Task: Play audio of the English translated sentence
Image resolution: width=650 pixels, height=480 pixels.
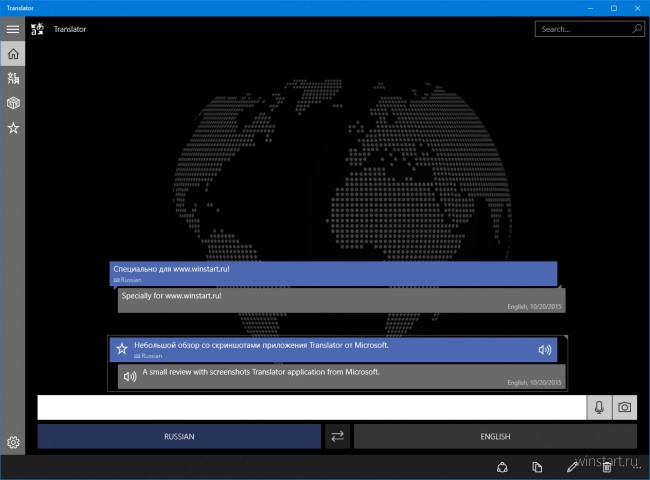Action: [130, 376]
